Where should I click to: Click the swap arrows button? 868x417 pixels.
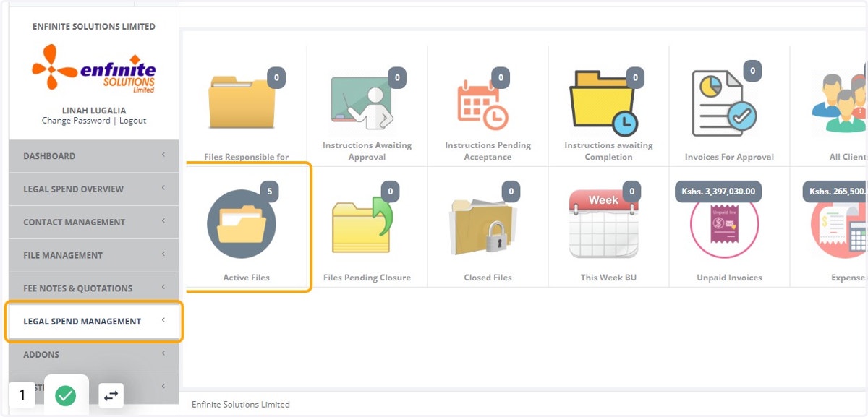tap(111, 395)
